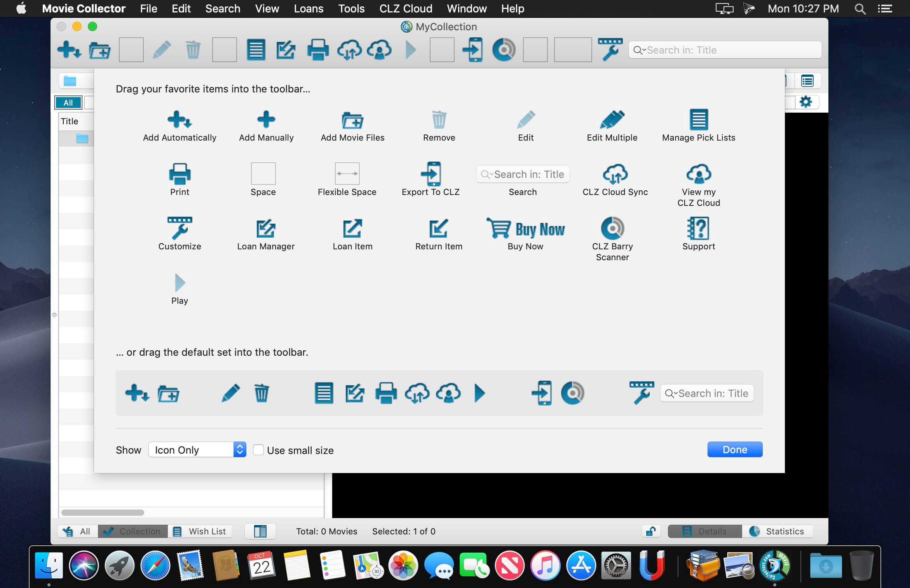Expand search options in toolbar search field
The height and width of the screenshot is (588, 910).
[639, 50]
